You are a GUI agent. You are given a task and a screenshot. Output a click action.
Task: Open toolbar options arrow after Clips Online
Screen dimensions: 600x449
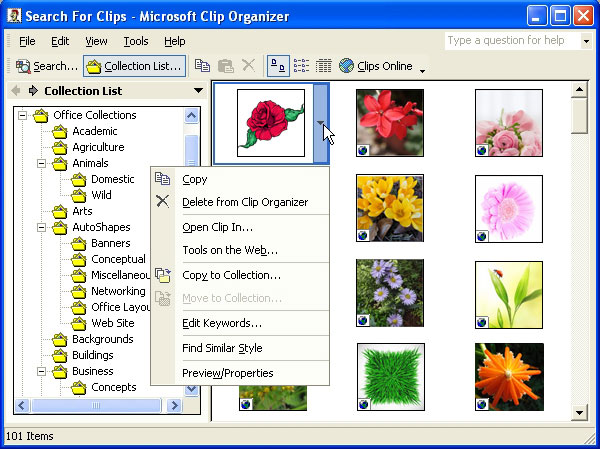(x=422, y=71)
